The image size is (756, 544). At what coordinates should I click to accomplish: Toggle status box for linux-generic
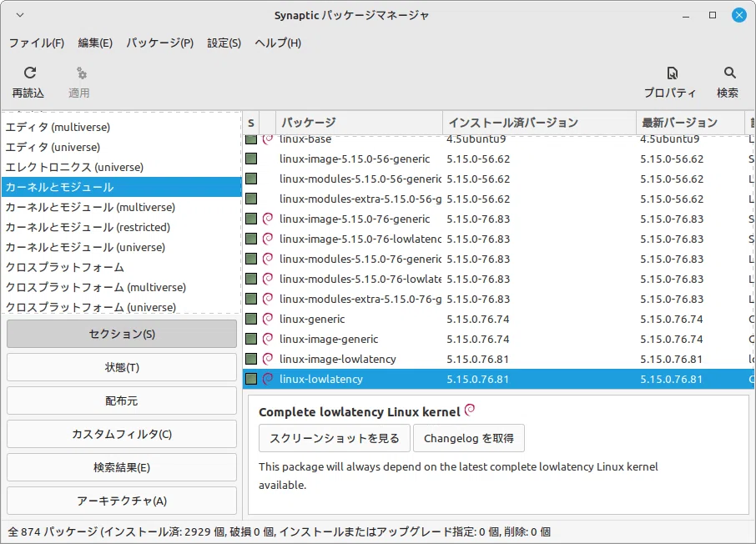[251, 319]
